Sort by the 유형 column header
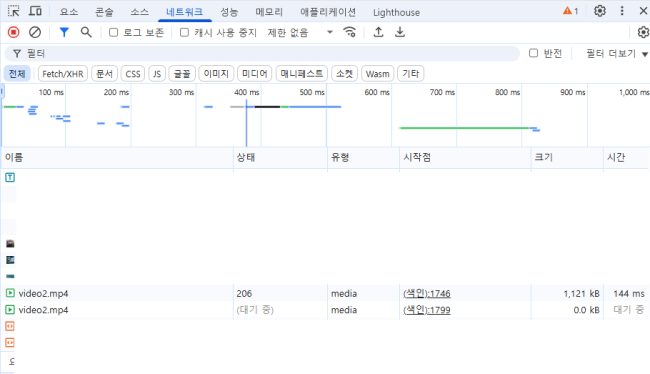 tap(363, 157)
